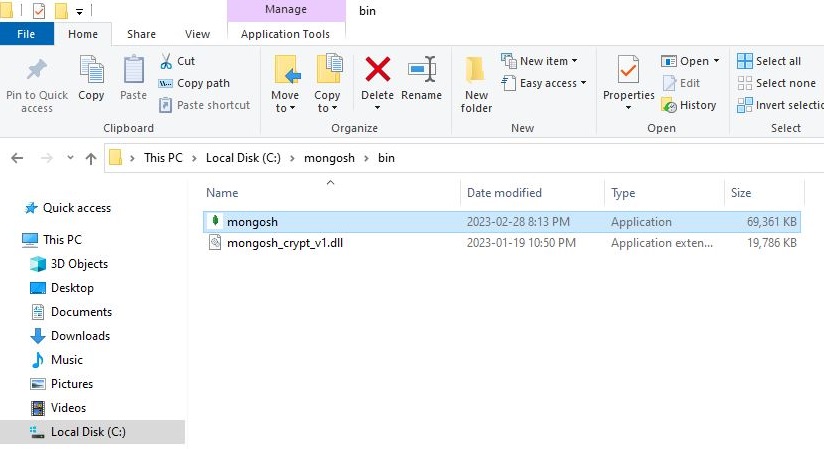
Task: Choose Select none
Action: 776,83
